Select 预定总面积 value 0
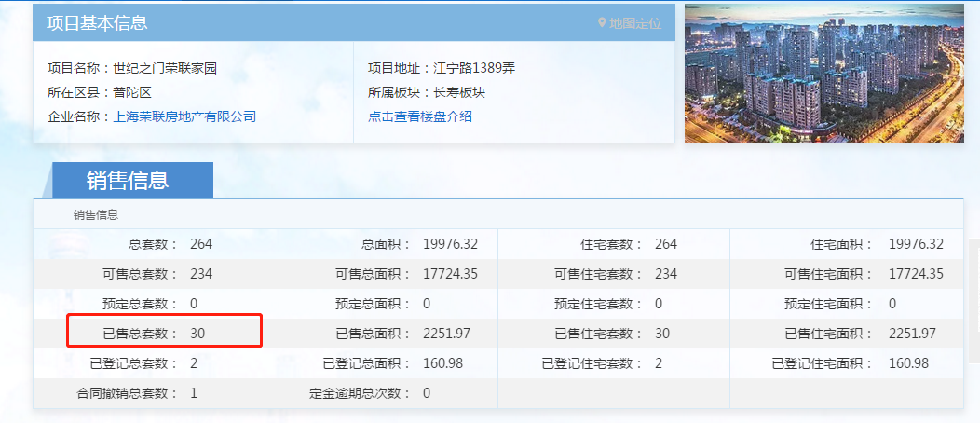Image resolution: width=980 pixels, height=423 pixels. click(x=427, y=304)
